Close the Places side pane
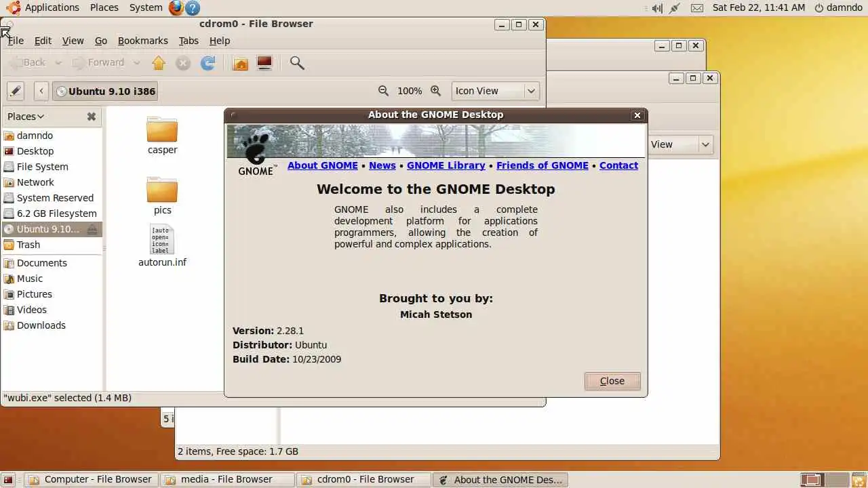The width and height of the screenshot is (868, 488). click(92, 117)
